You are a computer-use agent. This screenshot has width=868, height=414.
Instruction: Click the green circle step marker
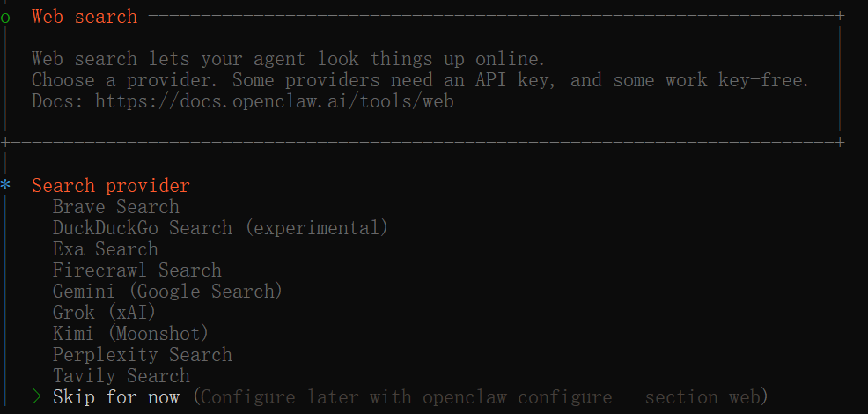(5, 18)
